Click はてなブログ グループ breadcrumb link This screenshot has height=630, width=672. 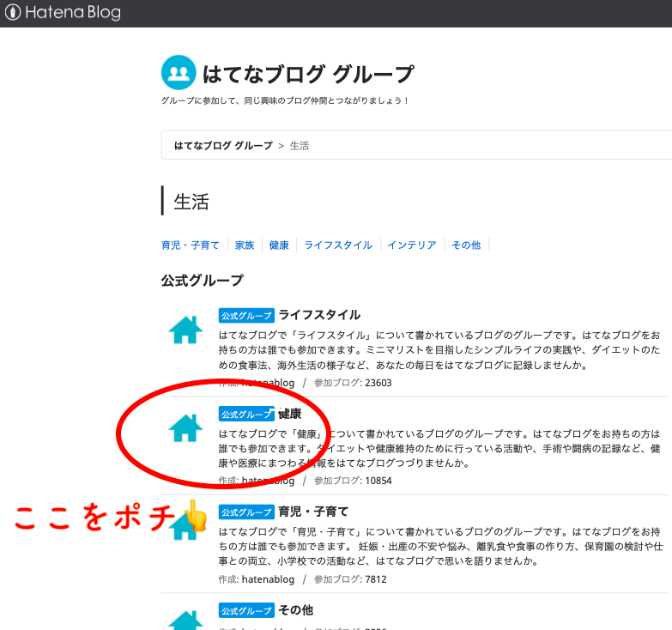[223, 146]
